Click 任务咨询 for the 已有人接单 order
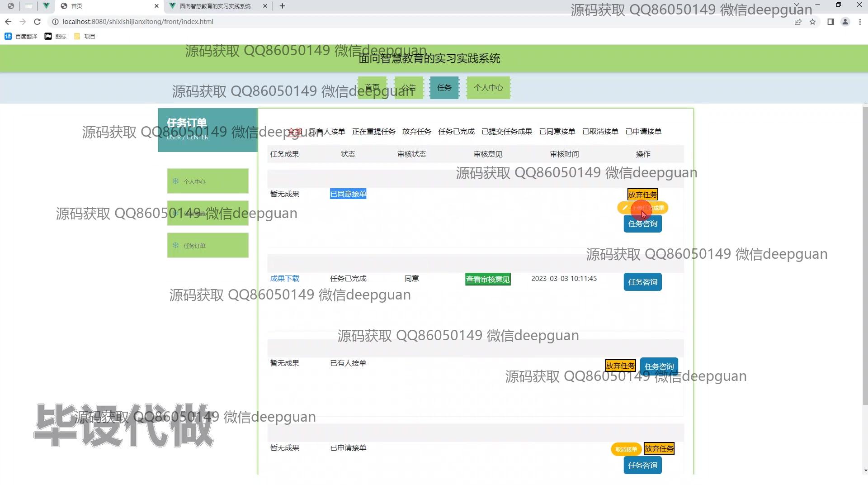The height and width of the screenshot is (485, 868). (659, 366)
